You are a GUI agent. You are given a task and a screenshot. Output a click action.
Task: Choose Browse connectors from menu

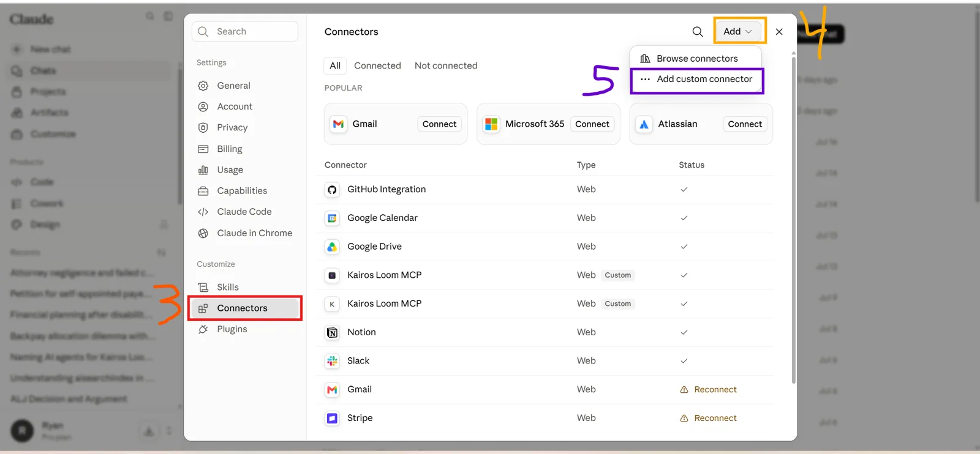[x=696, y=58]
